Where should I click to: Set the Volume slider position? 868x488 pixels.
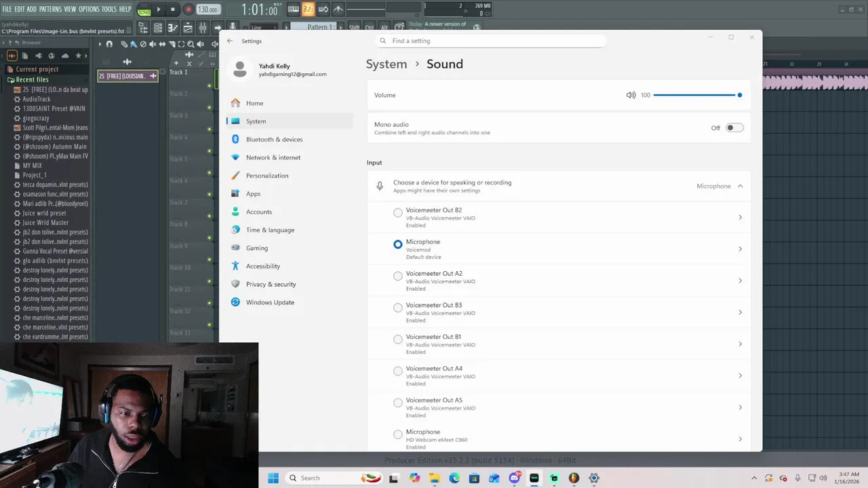(x=696, y=95)
